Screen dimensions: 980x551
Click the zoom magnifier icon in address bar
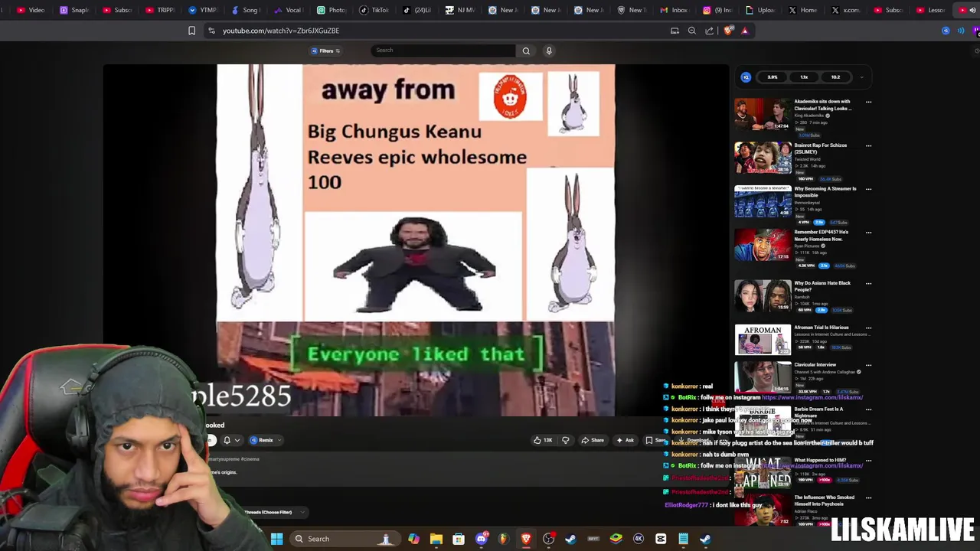coord(692,31)
